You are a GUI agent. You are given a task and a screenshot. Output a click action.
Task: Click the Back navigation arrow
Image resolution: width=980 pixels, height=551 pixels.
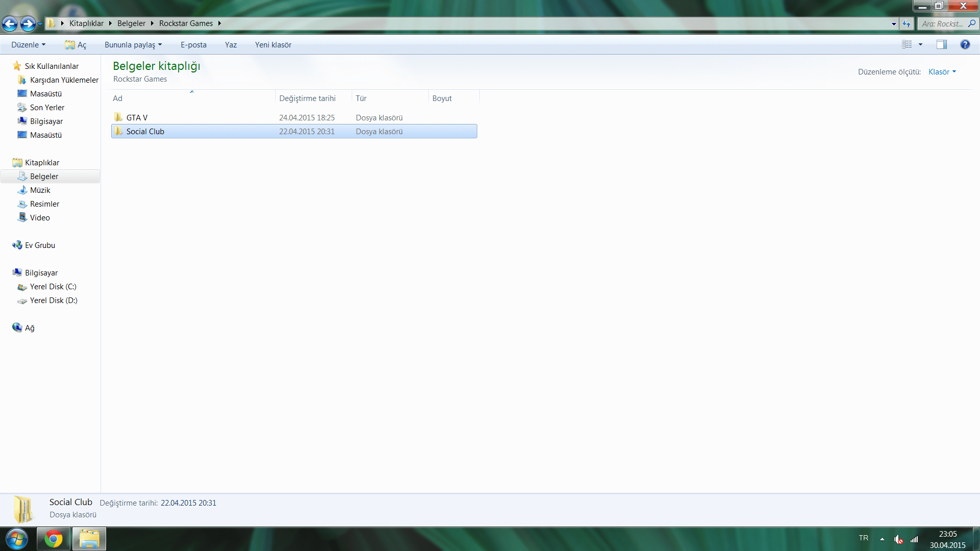coord(10,23)
